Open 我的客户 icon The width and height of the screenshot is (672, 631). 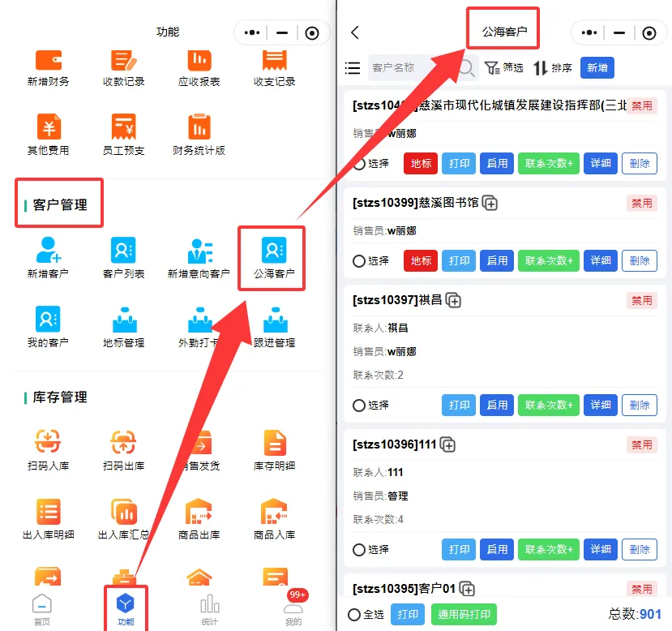click(x=48, y=319)
